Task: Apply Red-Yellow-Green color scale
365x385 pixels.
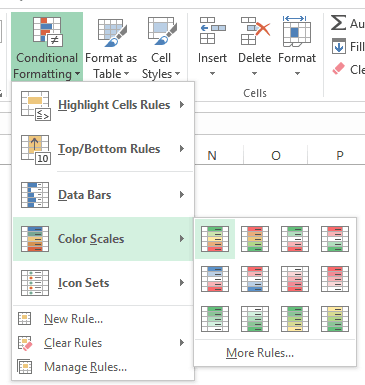Action: click(x=255, y=239)
